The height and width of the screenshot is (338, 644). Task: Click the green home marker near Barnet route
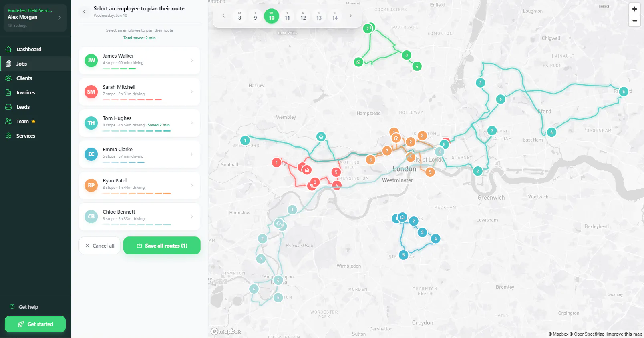358,62
